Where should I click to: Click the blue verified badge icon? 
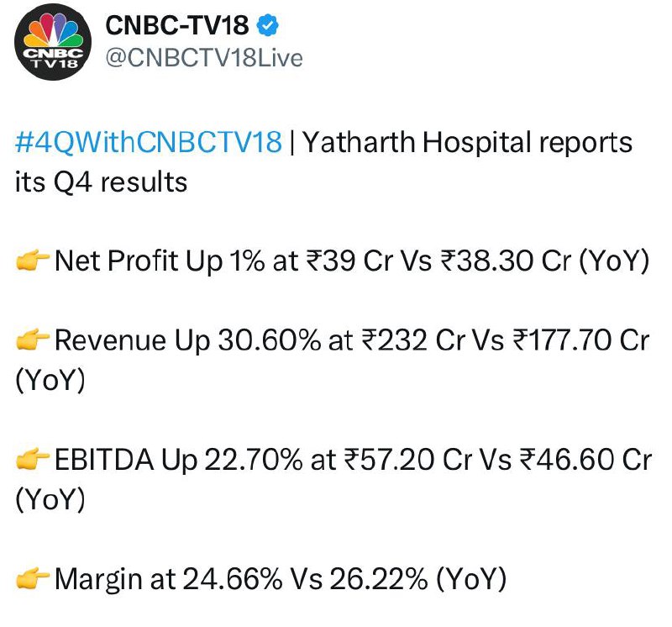[267, 25]
